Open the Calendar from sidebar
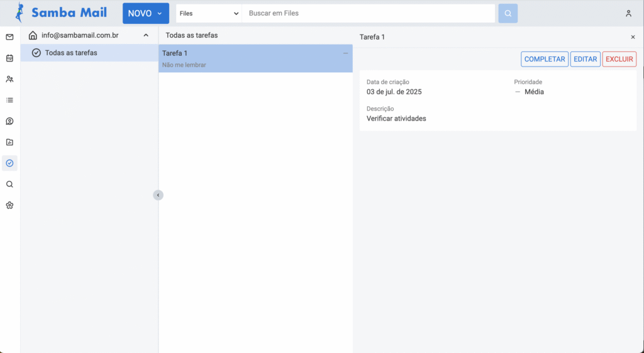The height and width of the screenshot is (353, 644). click(x=9, y=58)
